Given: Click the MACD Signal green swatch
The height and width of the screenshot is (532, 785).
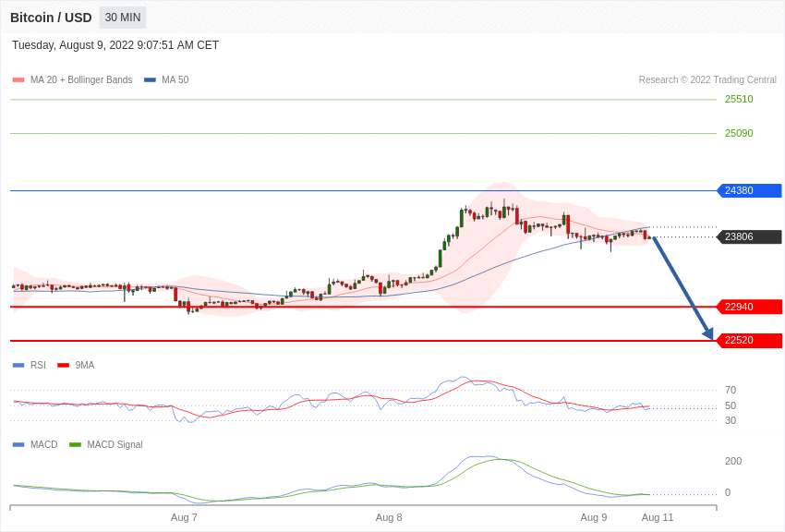Looking at the screenshot, I should click(75, 444).
